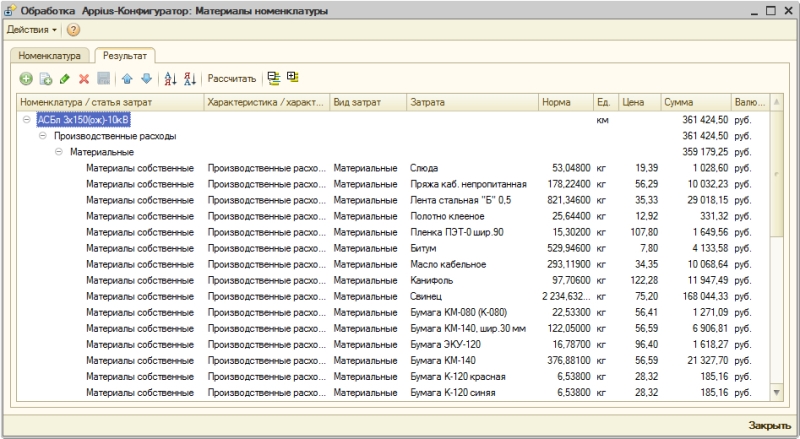Collapse the Материальные group
The width and height of the screenshot is (800, 439).
59,152
